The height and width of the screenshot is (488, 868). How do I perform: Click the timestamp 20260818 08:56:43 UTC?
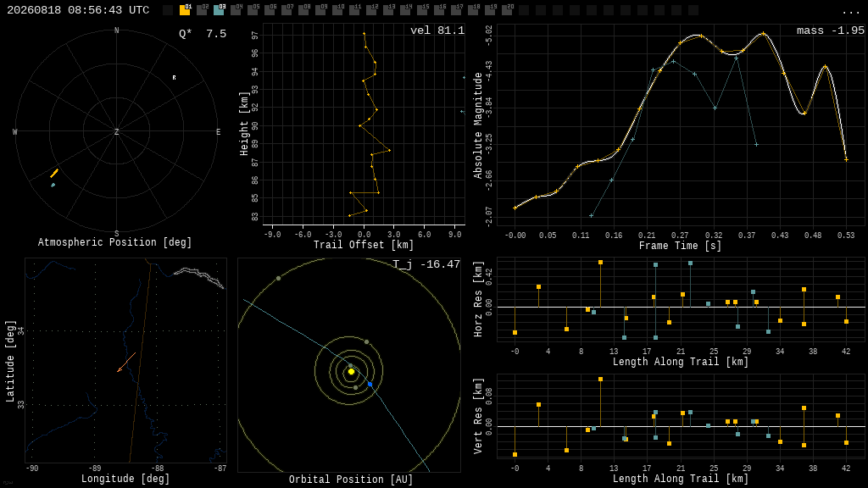coord(78,10)
